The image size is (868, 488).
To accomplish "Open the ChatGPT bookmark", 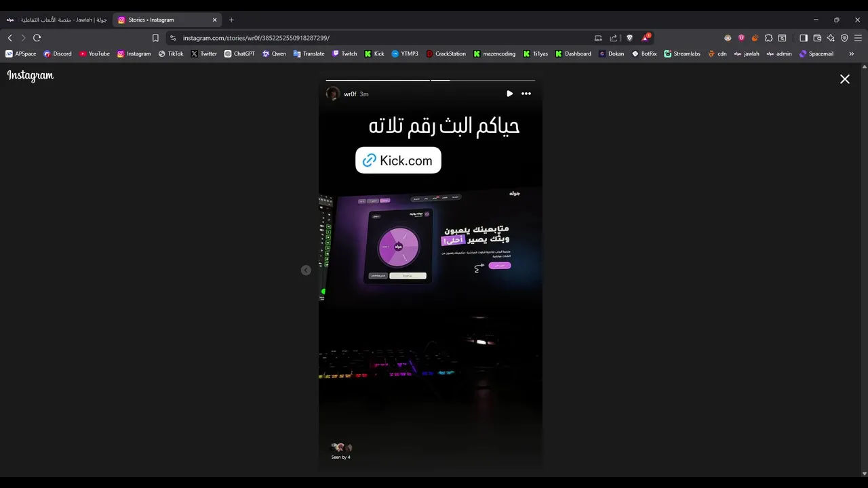I will pyautogui.click(x=239, y=54).
